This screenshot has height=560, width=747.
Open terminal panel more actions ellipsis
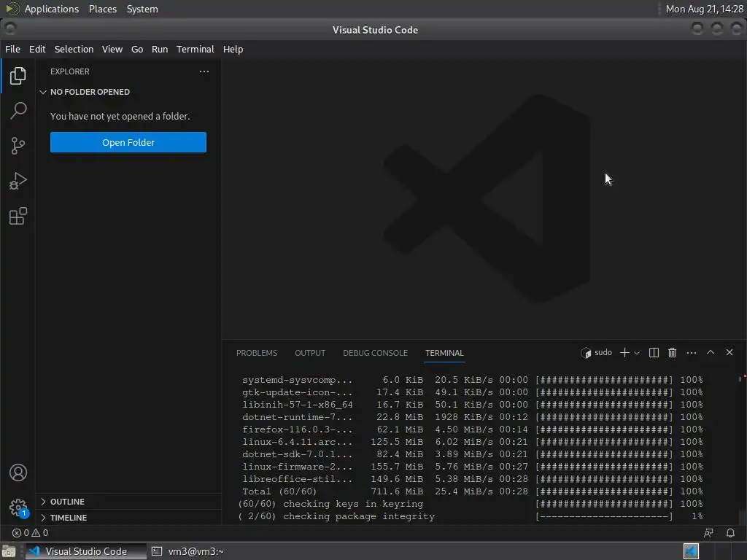(692, 352)
